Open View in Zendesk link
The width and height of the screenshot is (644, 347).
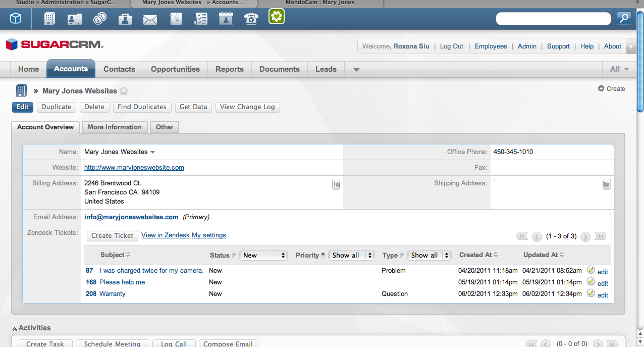point(166,235)
